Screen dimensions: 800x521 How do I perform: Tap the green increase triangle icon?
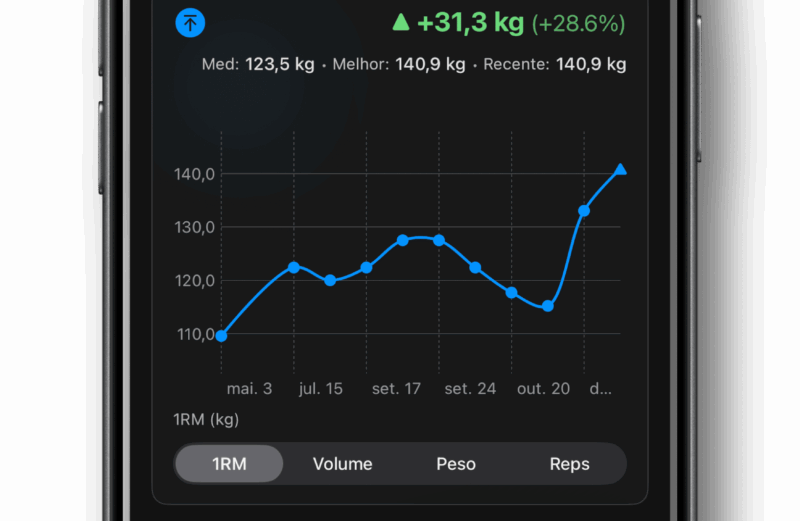tap(401, 22)
